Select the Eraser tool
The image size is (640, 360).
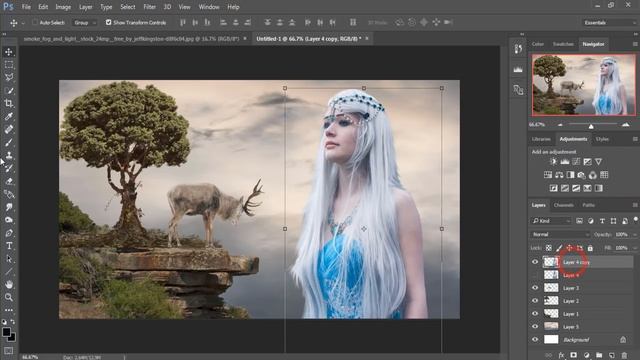(9, 181)
